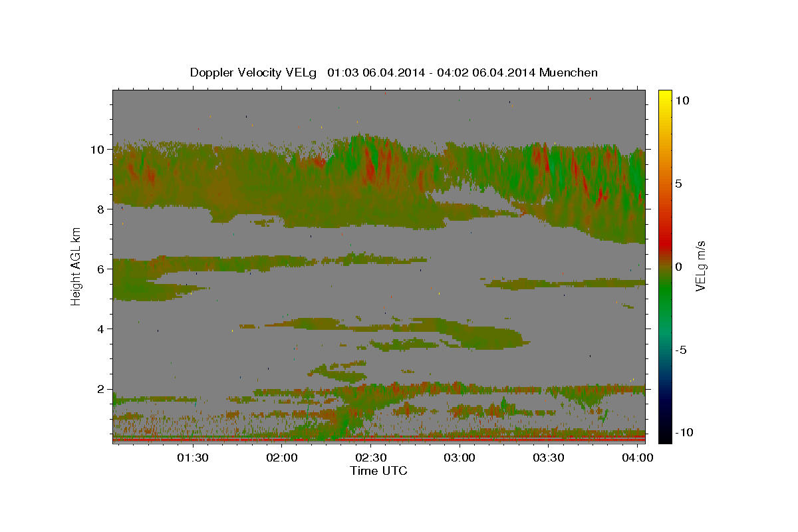Click the red ground-level band in plot
Image resolution: width=798 pixels, height=532 pixels.
coord(379,440)
